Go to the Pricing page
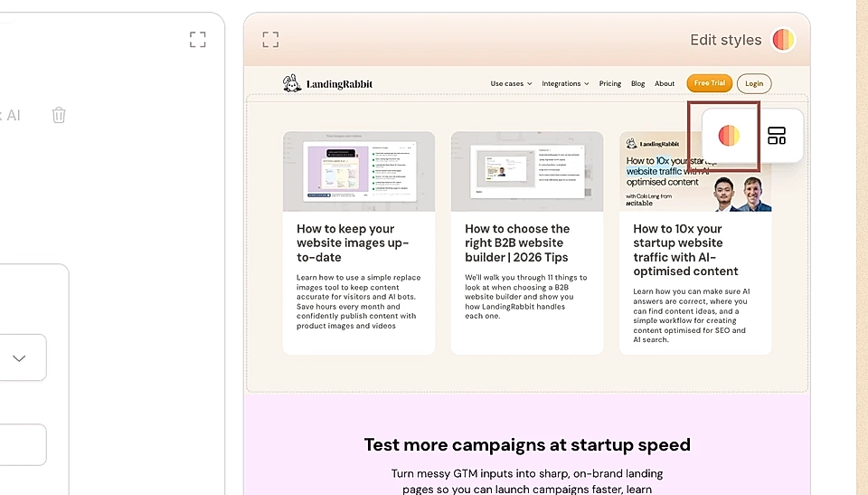 pos(610,83)
